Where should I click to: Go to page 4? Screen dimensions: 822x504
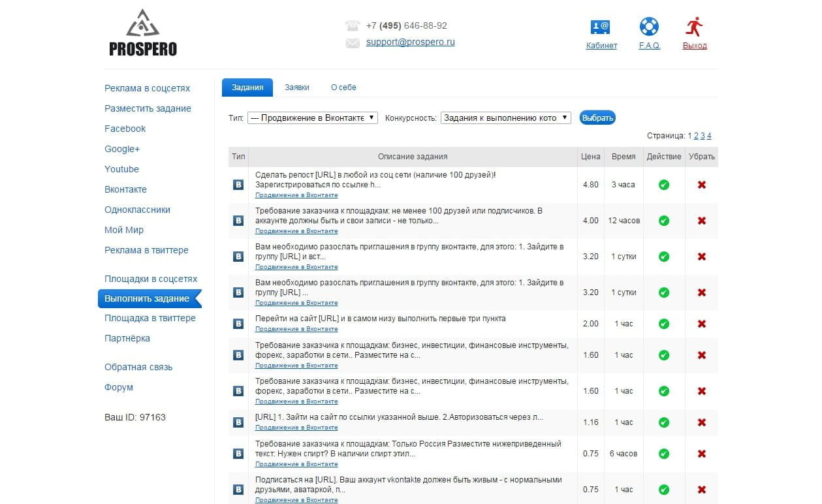709,136
